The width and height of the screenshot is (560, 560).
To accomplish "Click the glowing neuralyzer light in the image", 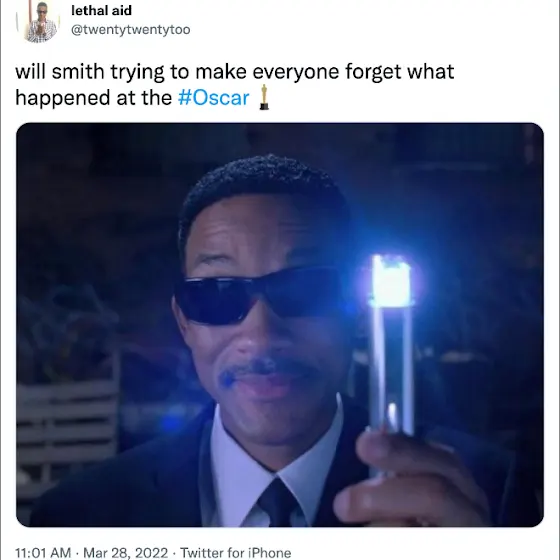I will pos(390,281).
